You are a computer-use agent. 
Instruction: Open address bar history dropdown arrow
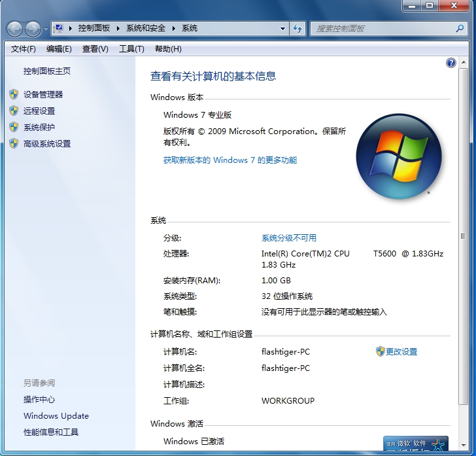pos(282,29)
